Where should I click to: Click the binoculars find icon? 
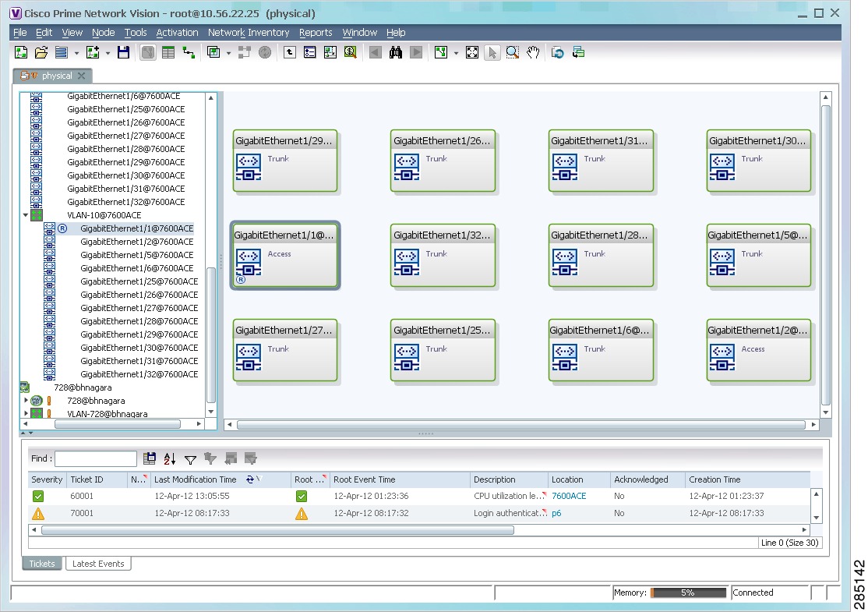click(x=395, y=52)
